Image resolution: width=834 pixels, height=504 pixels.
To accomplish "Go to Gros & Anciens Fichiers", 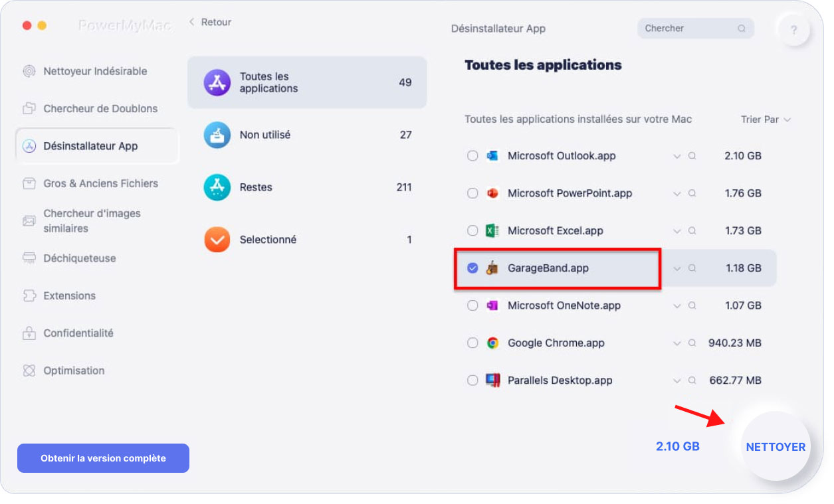I will [96, 183].
